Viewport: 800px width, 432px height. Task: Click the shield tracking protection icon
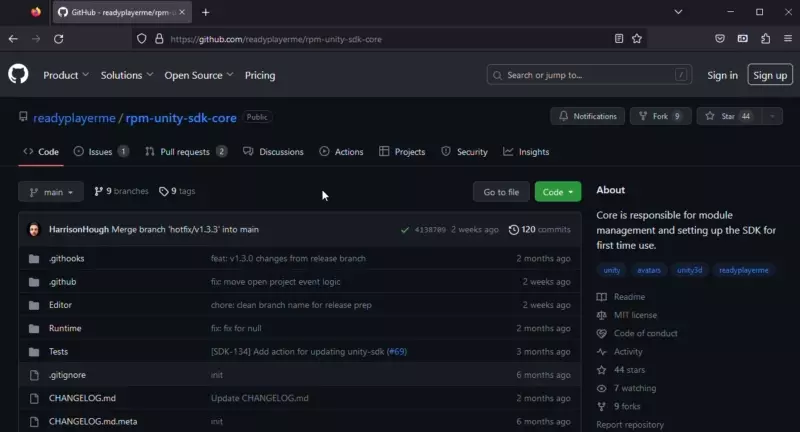pyautogui.click(x=142, y=39)
